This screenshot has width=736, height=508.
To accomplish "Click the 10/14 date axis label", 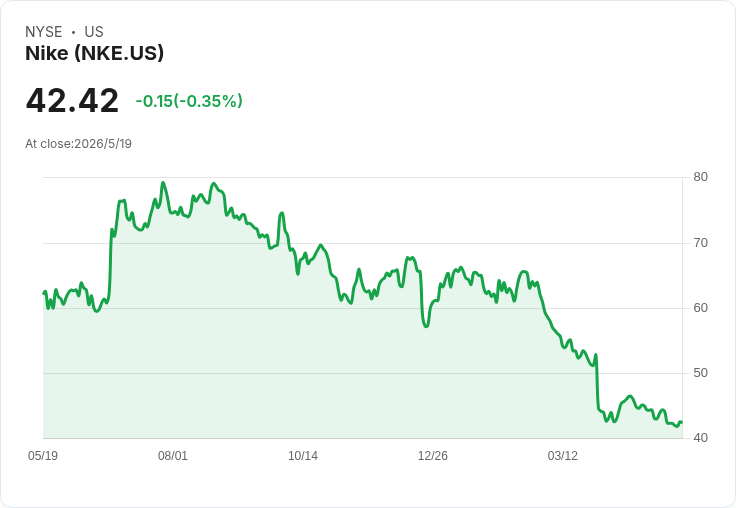I will 303,455.
